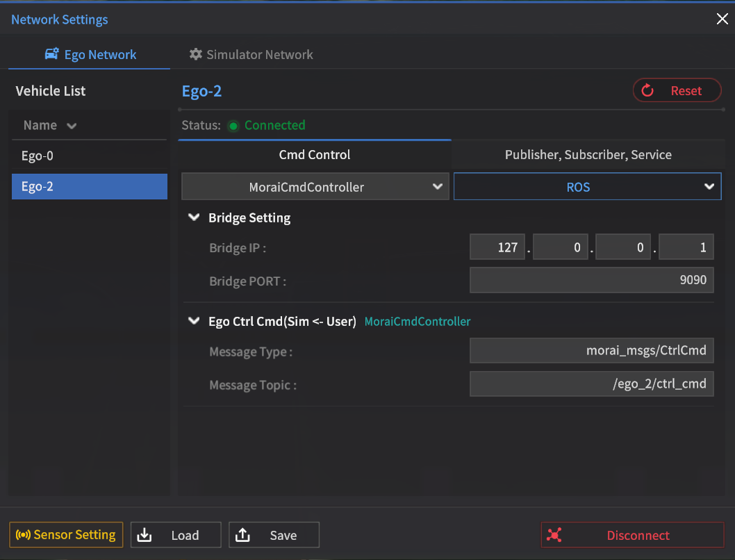This screenshot has height=560, width=735.
Task: Click the Bridge PORT field
Action: (x=591, y=280)
